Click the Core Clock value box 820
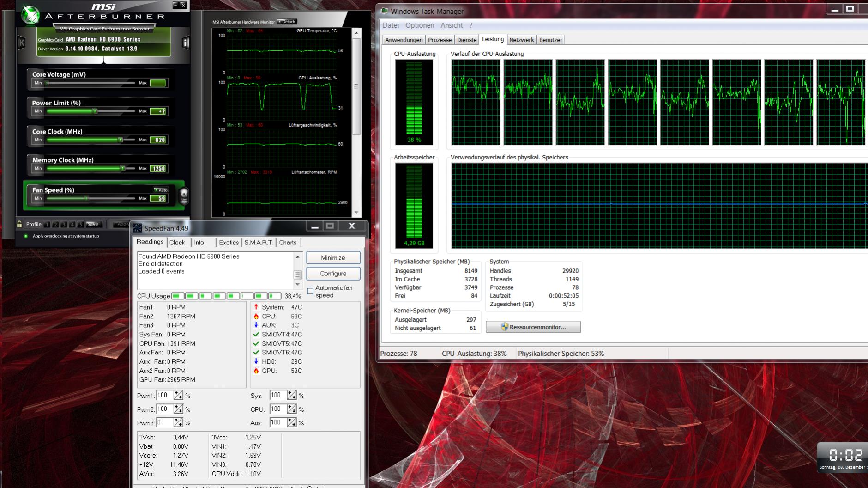868x488 pixels. pos(158,140)
